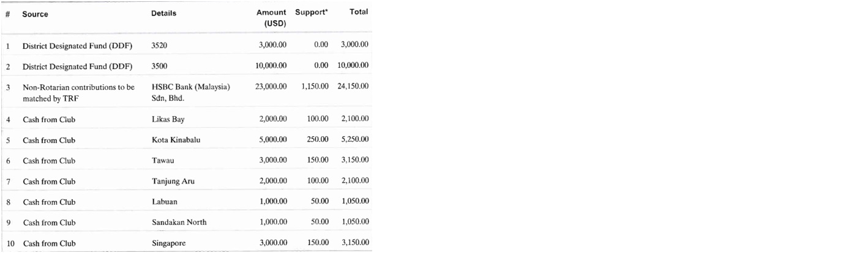
Task: Click the 23,000.00 amount value
Action: pos(271,87)
